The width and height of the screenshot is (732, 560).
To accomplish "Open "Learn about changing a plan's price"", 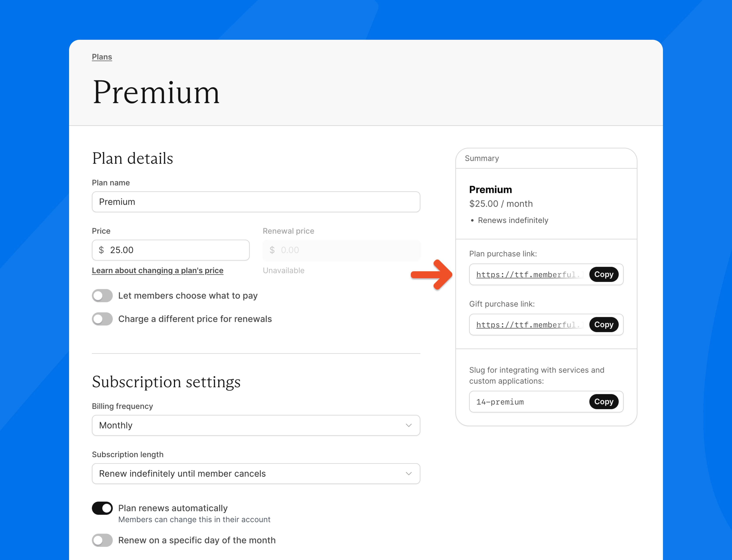I will (x=158, y=270).
